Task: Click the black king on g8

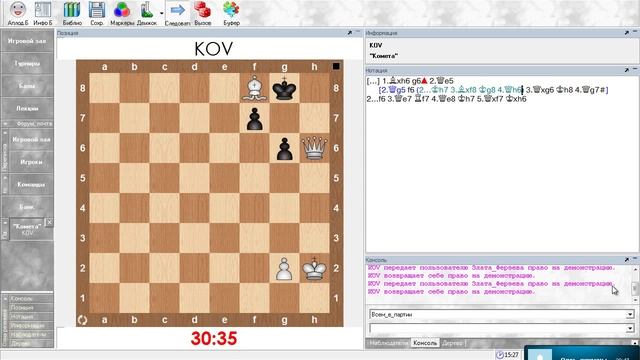Action: 284,88
